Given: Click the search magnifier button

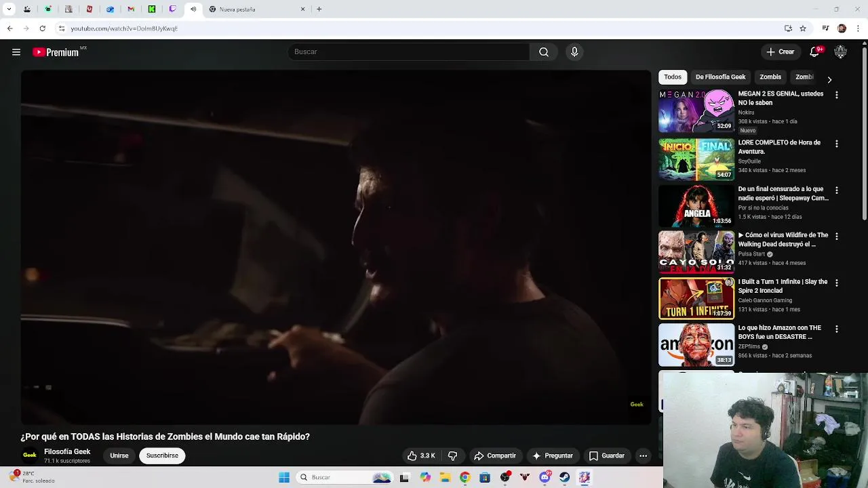Looking at the screenshot, I should [544, 52].
